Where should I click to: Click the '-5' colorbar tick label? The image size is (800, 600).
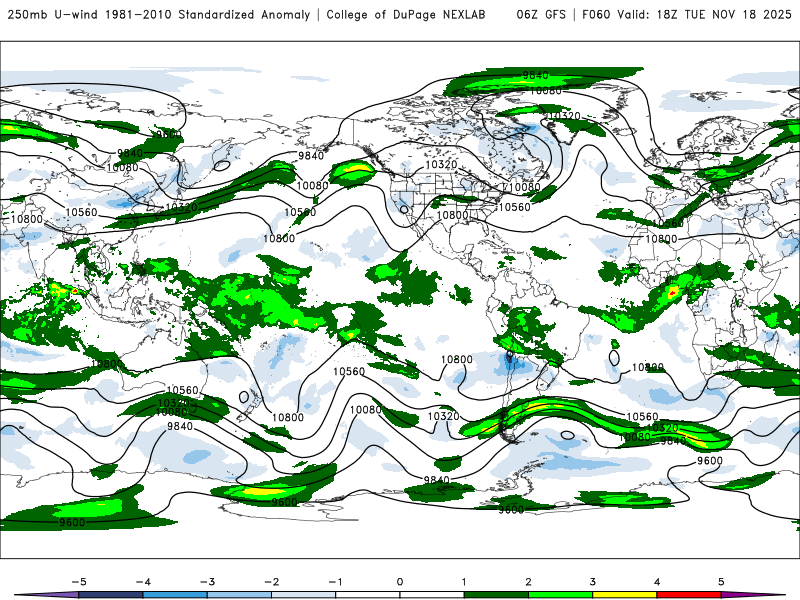[x=79, y=582]
